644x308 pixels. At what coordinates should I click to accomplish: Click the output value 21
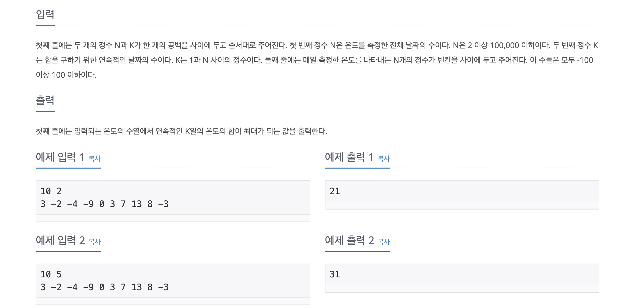pyautogui.click(x=335, y=191)
